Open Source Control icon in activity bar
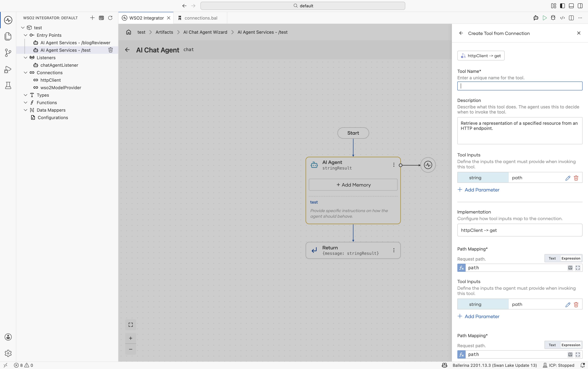 (x=8, y=53)
